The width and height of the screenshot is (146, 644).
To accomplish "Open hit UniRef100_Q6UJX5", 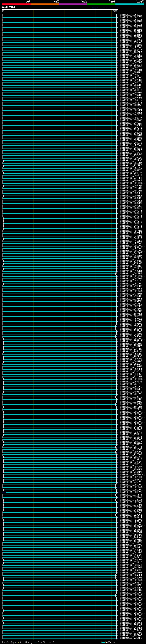I will [x=131, y=15].
